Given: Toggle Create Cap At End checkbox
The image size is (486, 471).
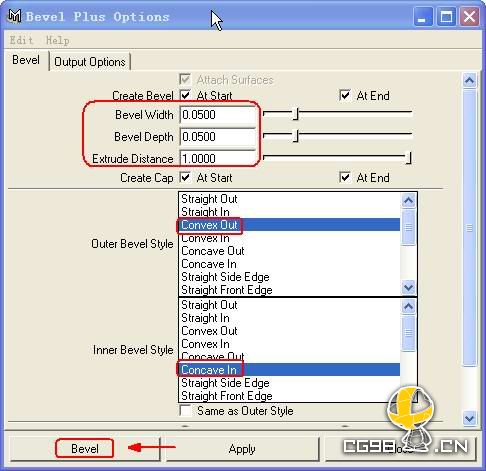Looking at the screenshot, I should (345, 177).
